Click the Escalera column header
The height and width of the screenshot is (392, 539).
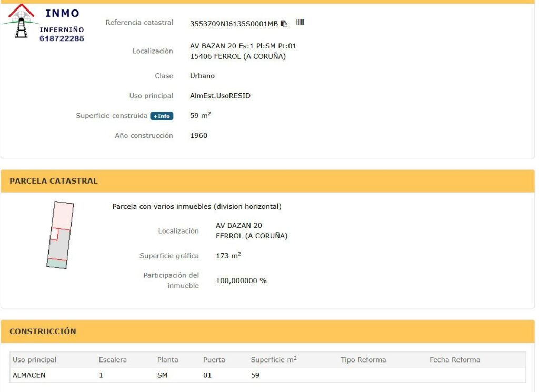click(x=113, y=360)
